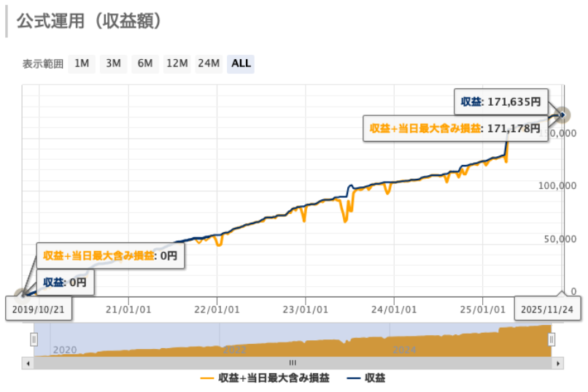This screenshot has height=392, width=588.
Task: Click the right navigator range handle
Action: pos(552,339)
